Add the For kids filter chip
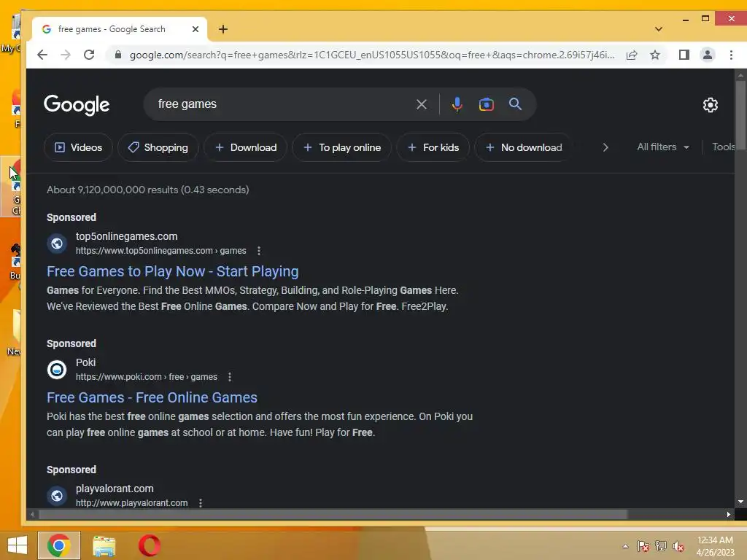The width and height of the screenshot is (747, 560). [x=433, y=147]
